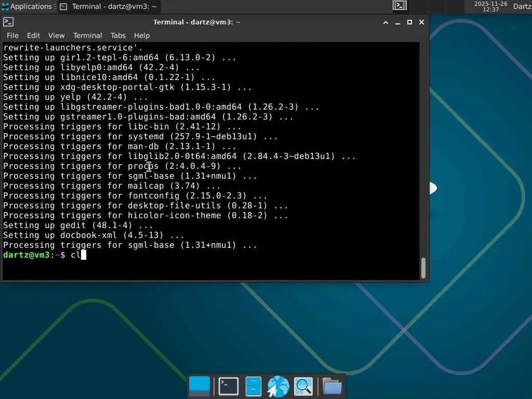
Task: Click the 'Processing triggers for libglib2.0-0t64:amd64' line
Action: [179, 156]
